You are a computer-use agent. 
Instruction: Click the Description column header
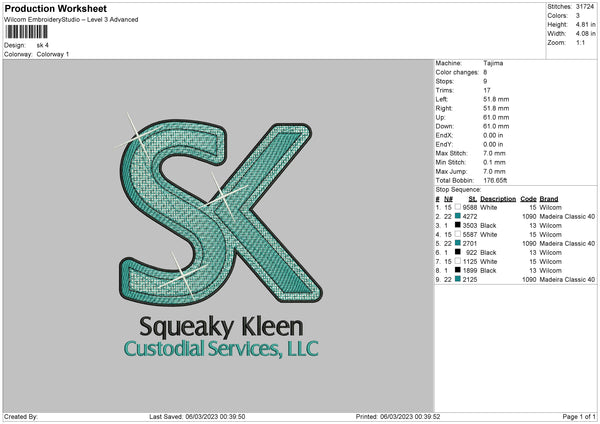(x=497, y=198)
